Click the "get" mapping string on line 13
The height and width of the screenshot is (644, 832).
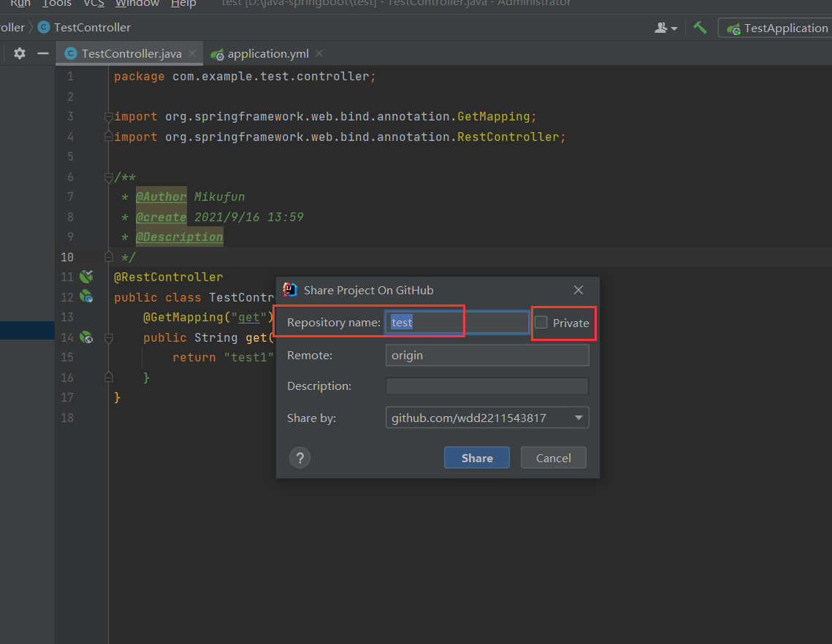coord(249,317)
